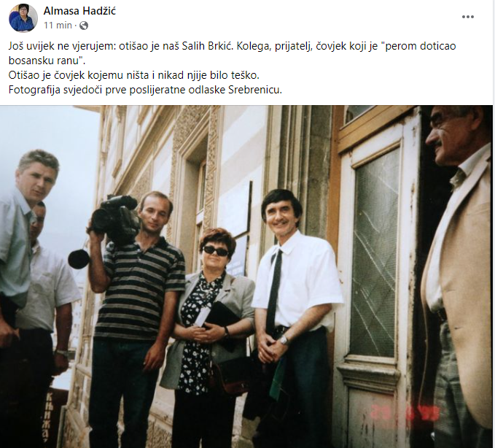Screen dimensions: 495x448
Task: Click the line 'Fotografija svjedoči prve poslijeratne'
Action: 145,90
